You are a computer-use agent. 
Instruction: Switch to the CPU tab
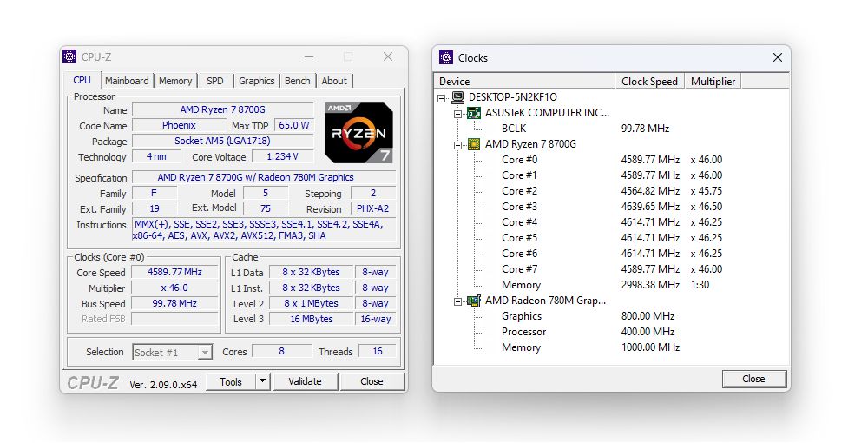(82, 80)
